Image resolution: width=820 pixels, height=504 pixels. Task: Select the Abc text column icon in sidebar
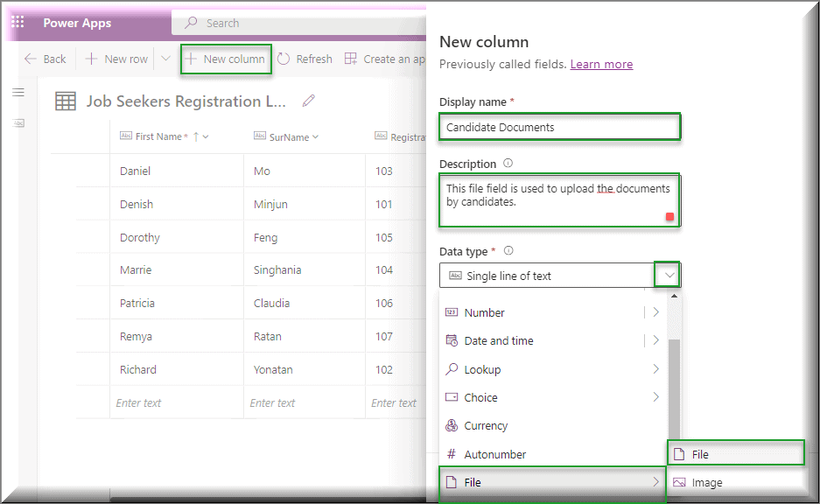(x=18, y=122)
